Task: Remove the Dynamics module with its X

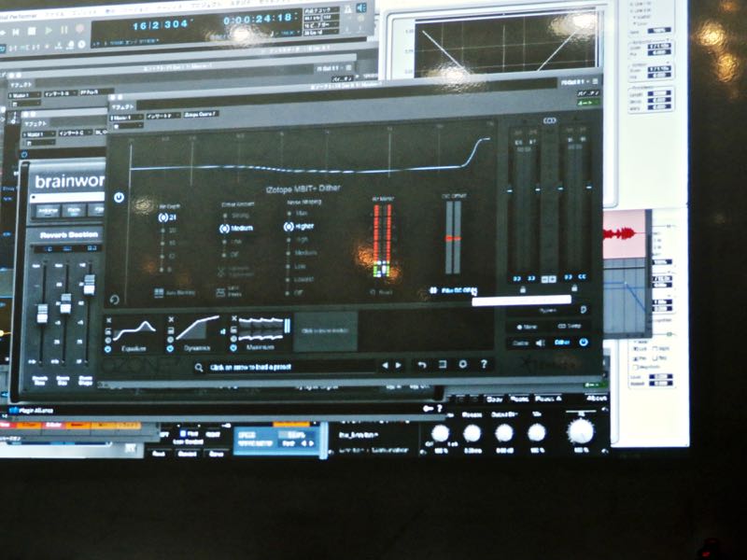Action: 171,319
